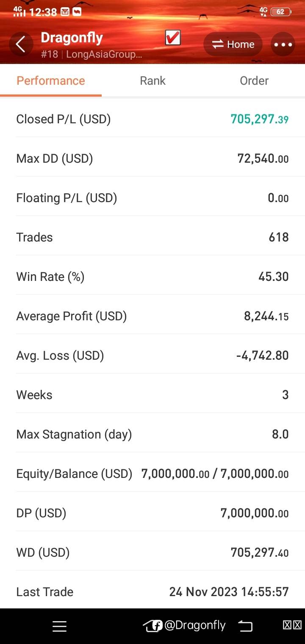Tap the #18 LongAsiaGroup subtitle
The width and height of the screenshot is (305, 644).
[x=91, y=54]
